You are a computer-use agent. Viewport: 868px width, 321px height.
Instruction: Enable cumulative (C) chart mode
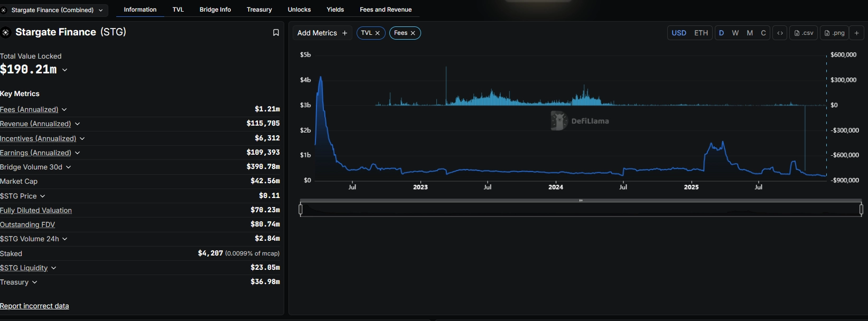[x=763, y=33]
